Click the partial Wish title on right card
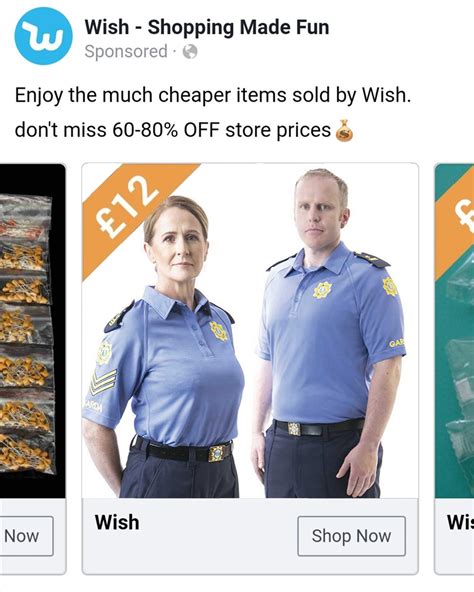474x592 pixels. pos(460,523)
